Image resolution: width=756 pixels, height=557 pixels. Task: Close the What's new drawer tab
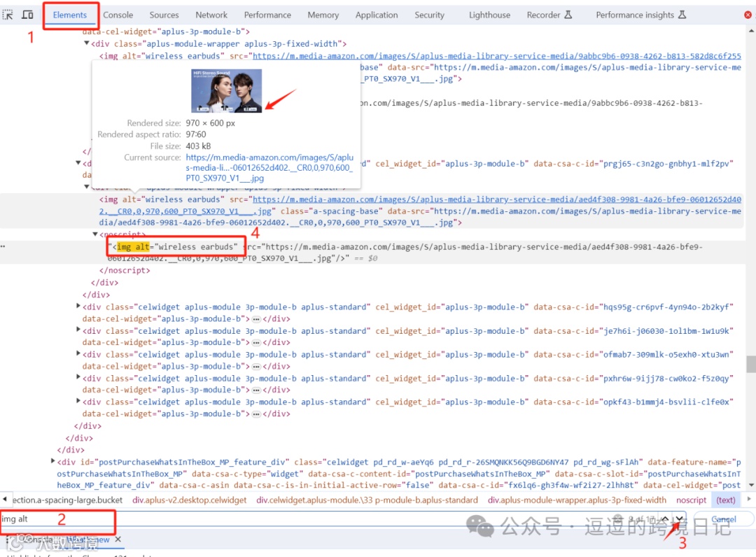(x=118, y=540)
